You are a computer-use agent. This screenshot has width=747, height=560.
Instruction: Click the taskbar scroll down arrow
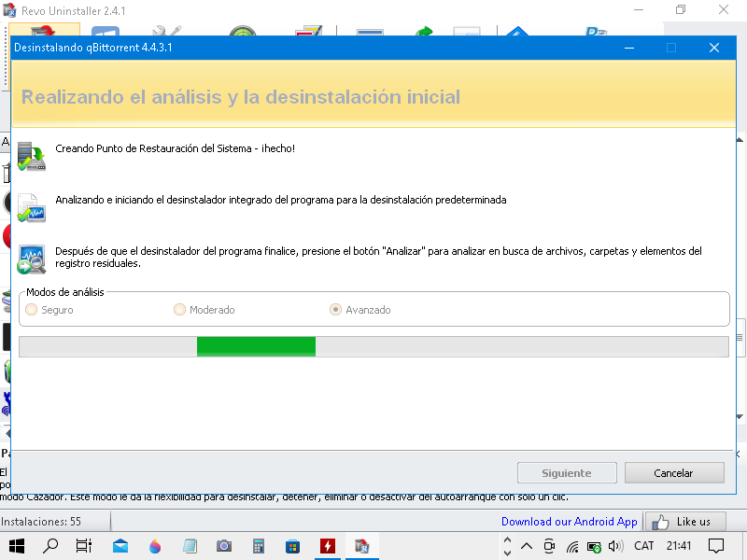pos(507,553)
